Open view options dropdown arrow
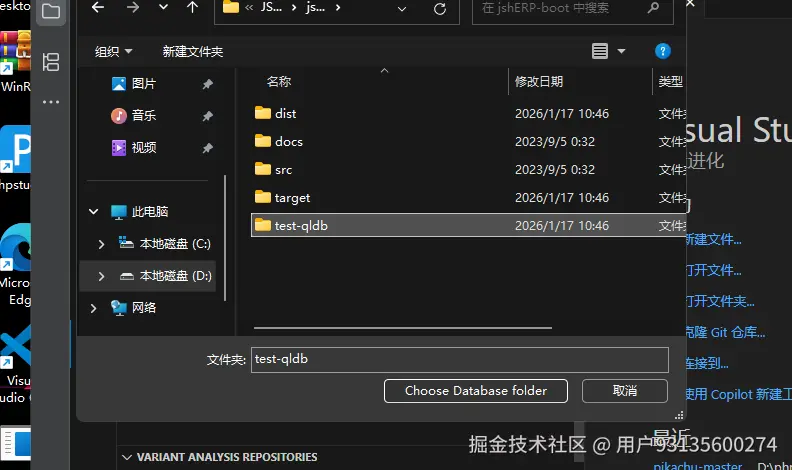 pos(621,51)
